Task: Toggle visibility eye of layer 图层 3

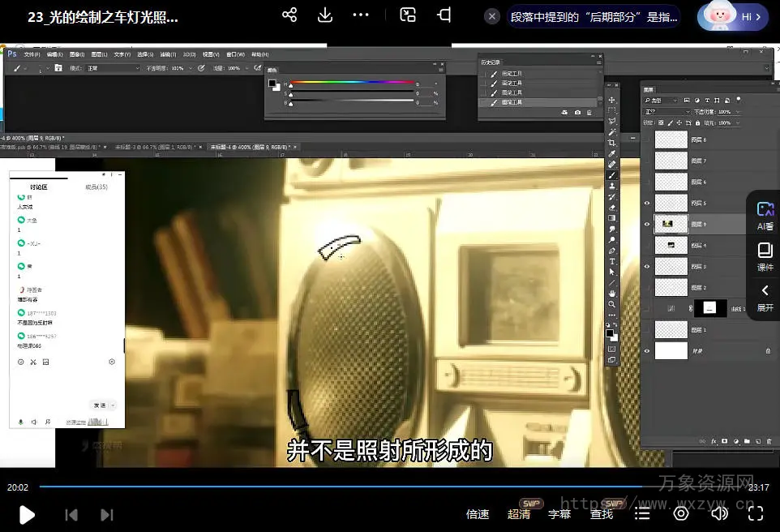Action: 647,266
